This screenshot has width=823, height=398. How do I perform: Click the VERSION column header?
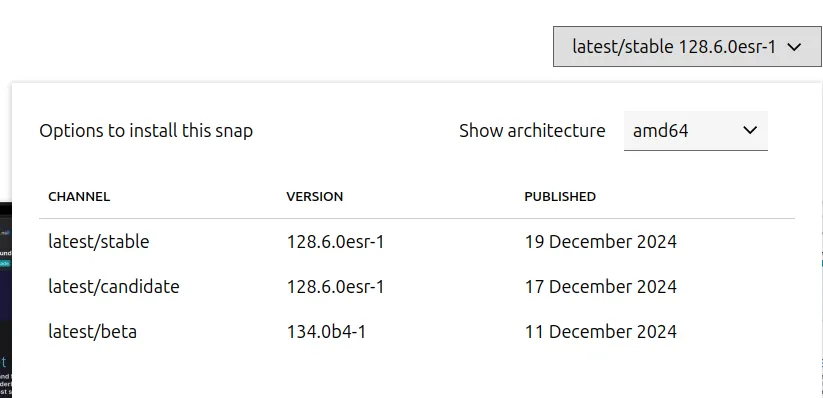pos(315,196)
